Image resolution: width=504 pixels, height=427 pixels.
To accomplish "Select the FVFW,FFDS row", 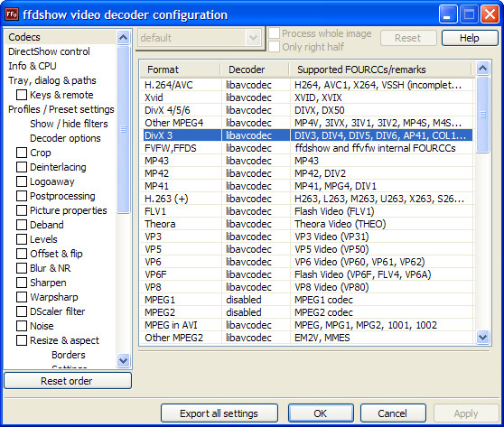I will 308,148.
